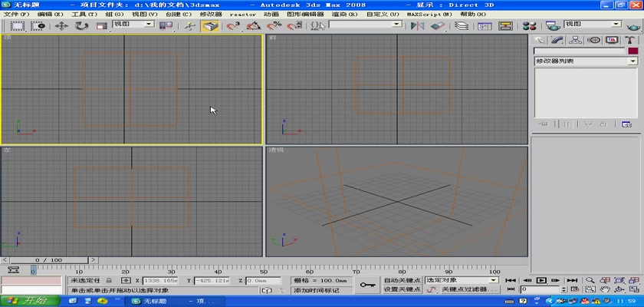The image size is (644, 307).
Task: Click the Mirror tool icon
Action: pos(417,26)
